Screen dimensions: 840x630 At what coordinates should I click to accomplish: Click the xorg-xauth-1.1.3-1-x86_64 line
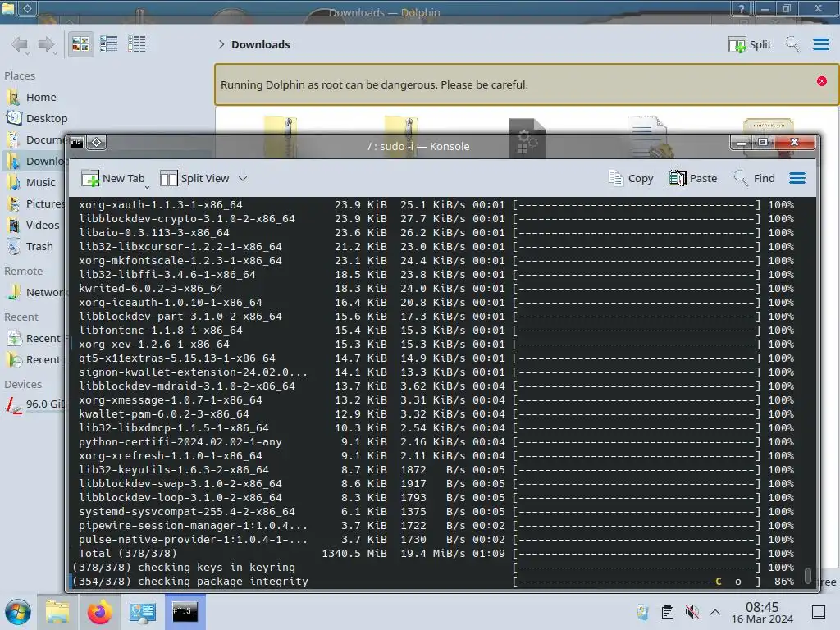[x=436, y=205]
